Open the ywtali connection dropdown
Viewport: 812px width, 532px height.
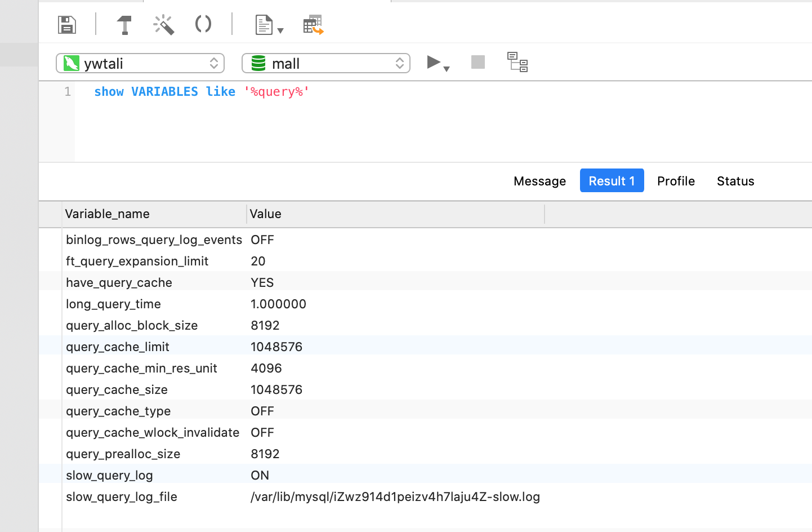(140, 63)
